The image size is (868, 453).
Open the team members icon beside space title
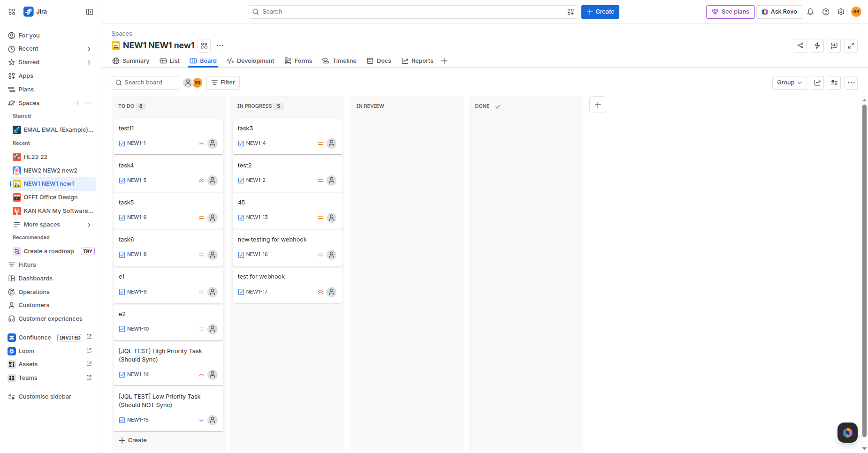pyautogui.click(x=204, y=45)
